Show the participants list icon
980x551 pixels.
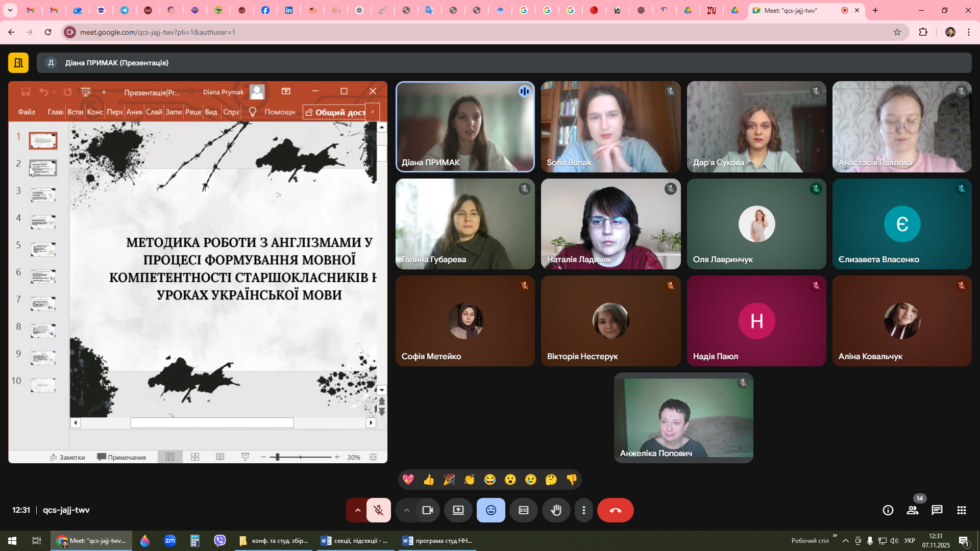(x=912, y=510)
